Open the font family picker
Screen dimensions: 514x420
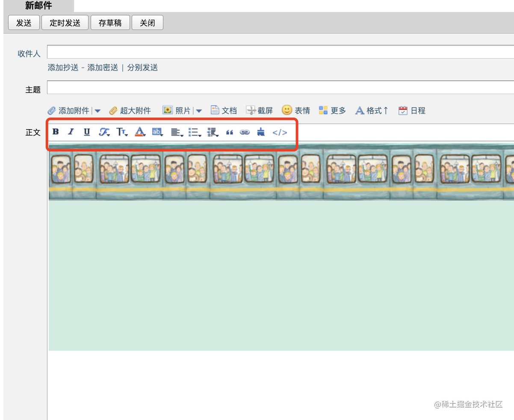click(x=104, y=132)
